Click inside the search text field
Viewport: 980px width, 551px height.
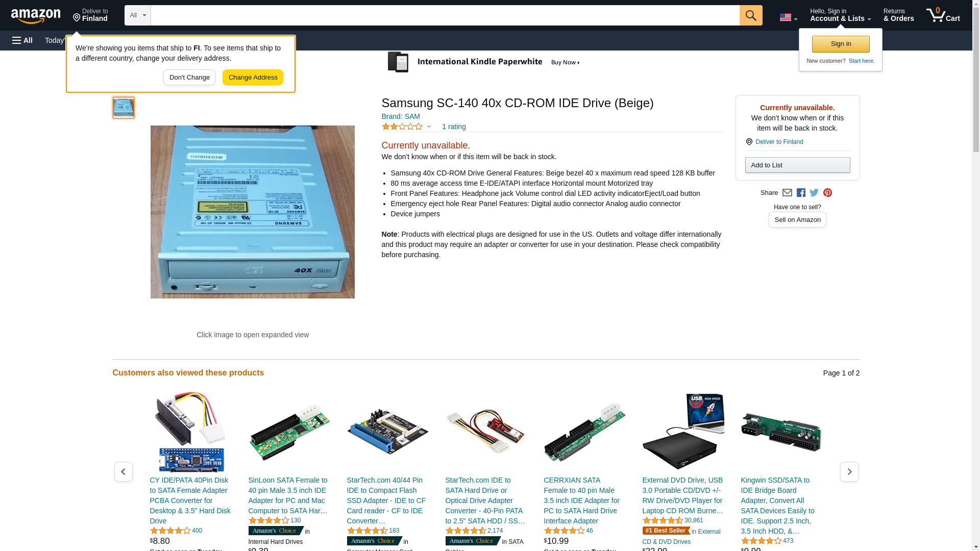pyautogui.click(x=445, y=15)
